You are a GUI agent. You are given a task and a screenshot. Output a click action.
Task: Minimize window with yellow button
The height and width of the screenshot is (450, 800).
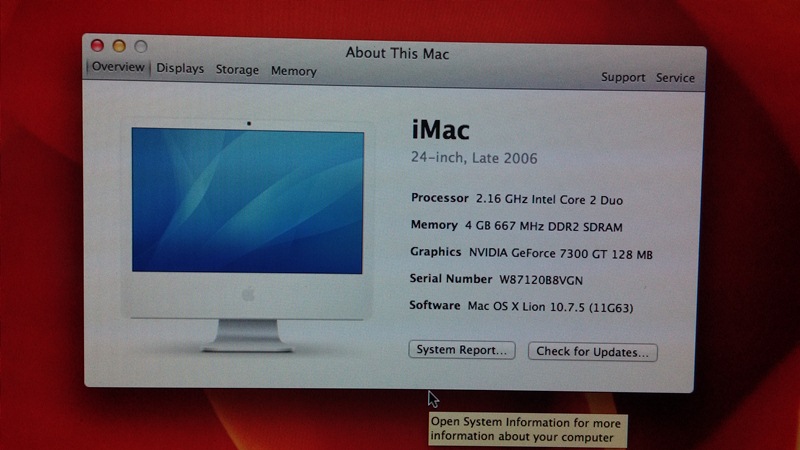point(119,46)
